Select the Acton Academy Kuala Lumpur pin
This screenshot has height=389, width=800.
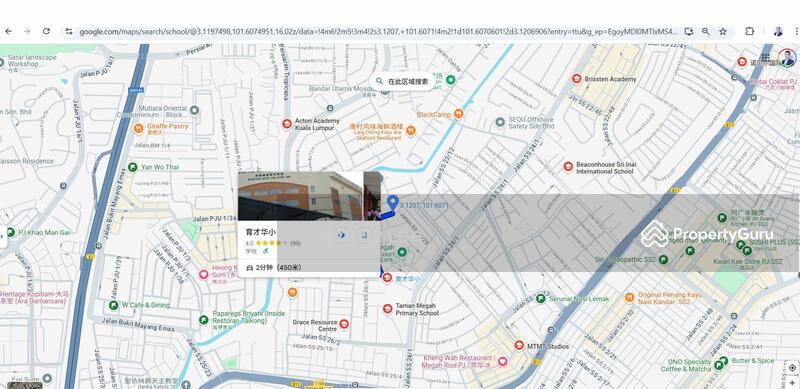287,124
